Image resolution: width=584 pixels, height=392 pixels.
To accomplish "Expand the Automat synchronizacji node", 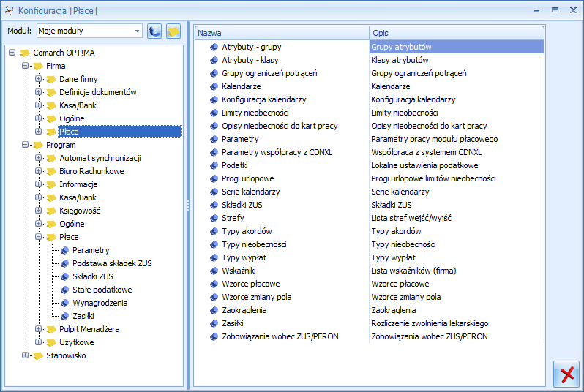I will pyautogui.click(x=38, y=157).
